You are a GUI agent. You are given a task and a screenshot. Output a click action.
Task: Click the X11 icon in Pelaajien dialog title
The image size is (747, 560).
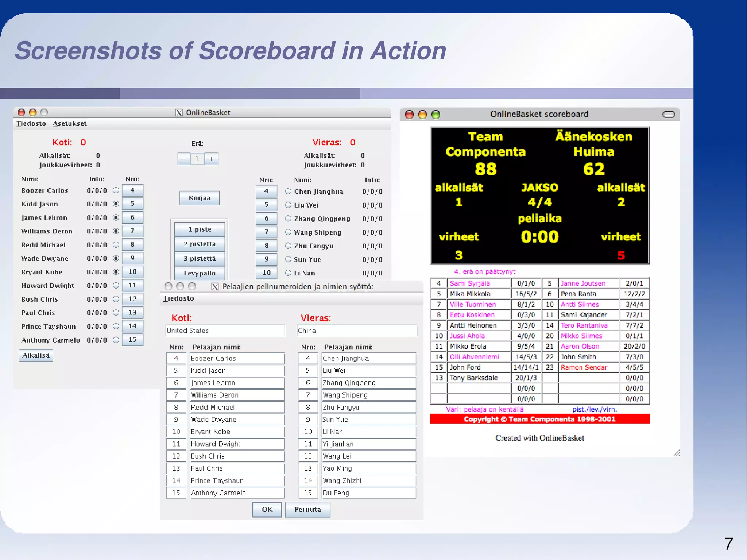tap(215, 287)
